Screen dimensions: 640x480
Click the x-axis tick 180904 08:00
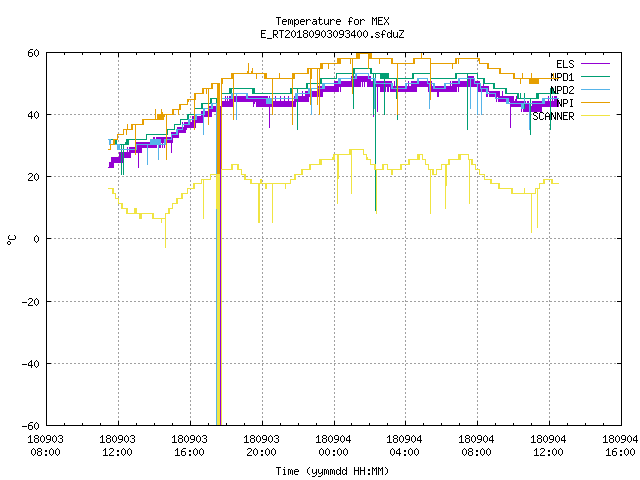[476, 446]
